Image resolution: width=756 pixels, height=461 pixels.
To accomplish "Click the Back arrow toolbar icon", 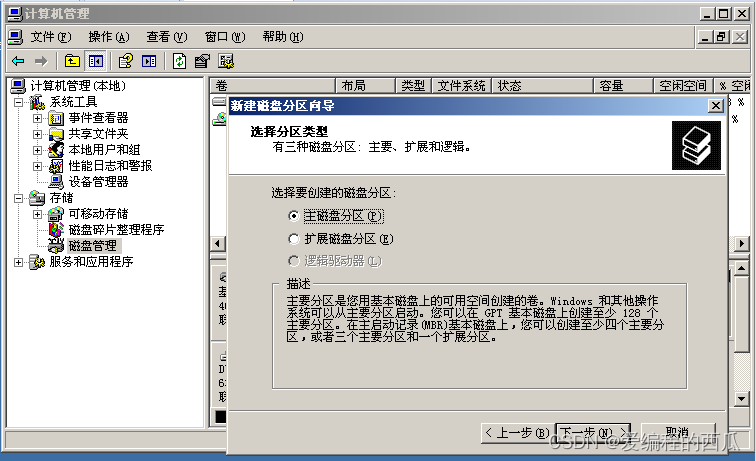I will (18, 61).
